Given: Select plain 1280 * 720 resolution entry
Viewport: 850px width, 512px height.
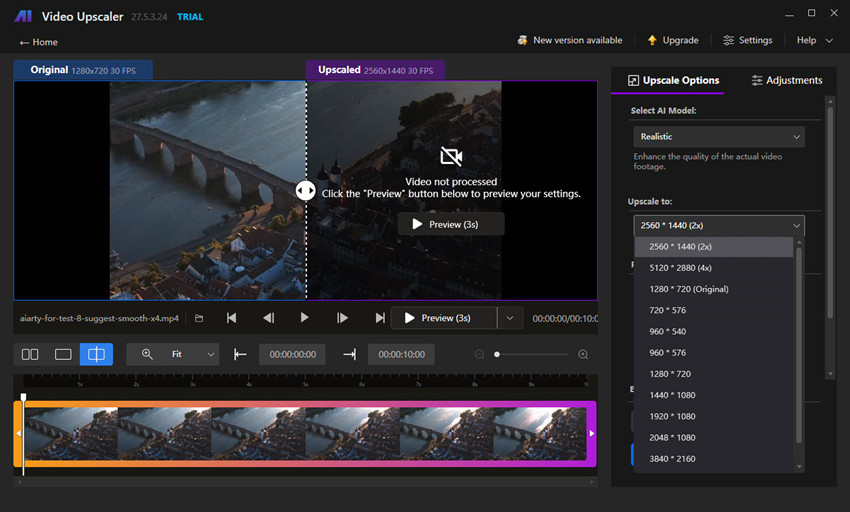Looking at the screenshot, I should (713, 374).
